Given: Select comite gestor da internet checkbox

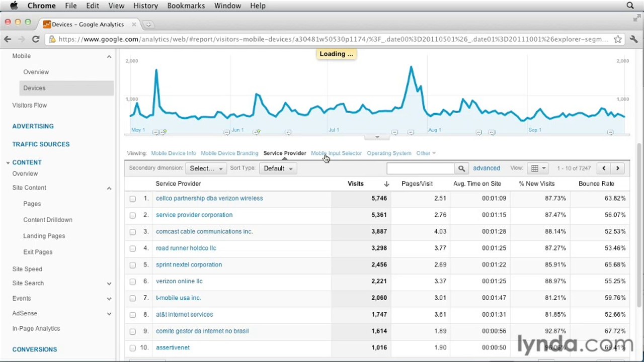Looking at the screenshot, I should click(133, 331).
